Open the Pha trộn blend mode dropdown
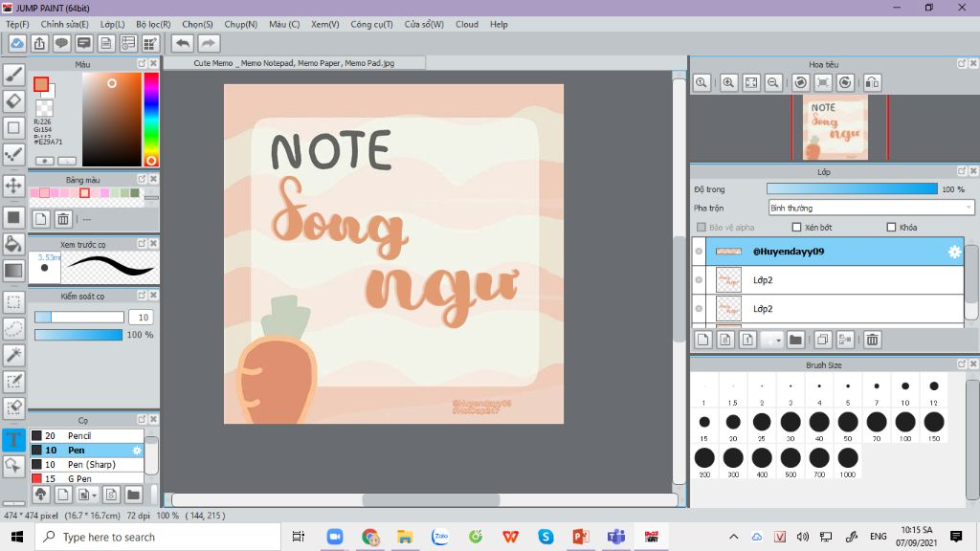Screen dimensions: 980x551 click(871, 208)
